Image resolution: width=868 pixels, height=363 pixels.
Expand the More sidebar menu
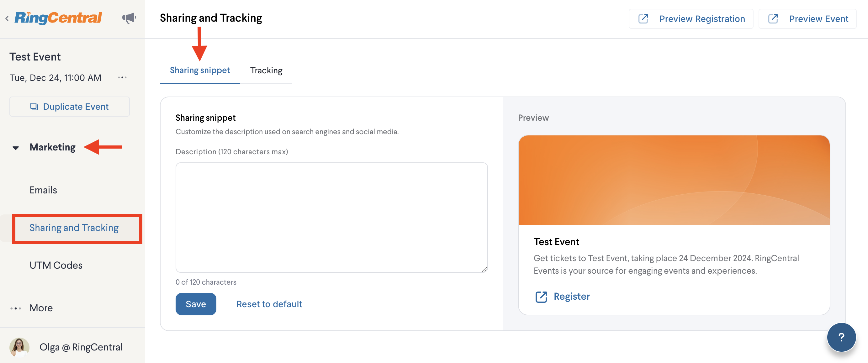41,308
